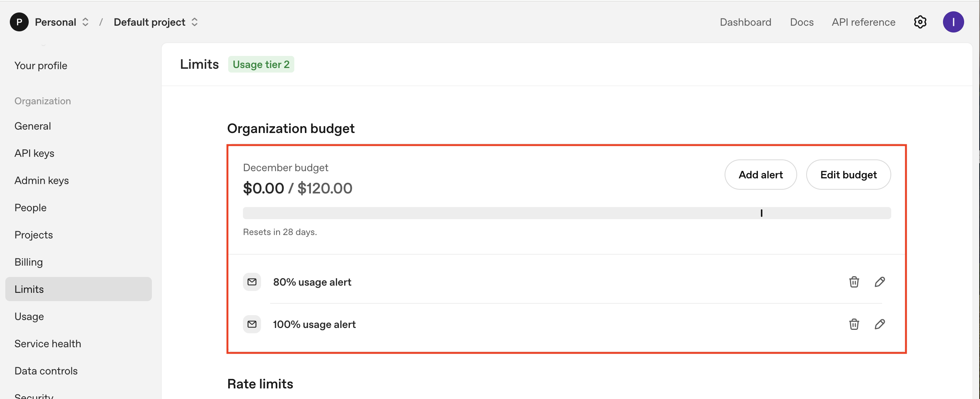Edit the 100% usage alert pencil
The height and width of the screenshot is (399, 980).
click(x=880, y=324)
